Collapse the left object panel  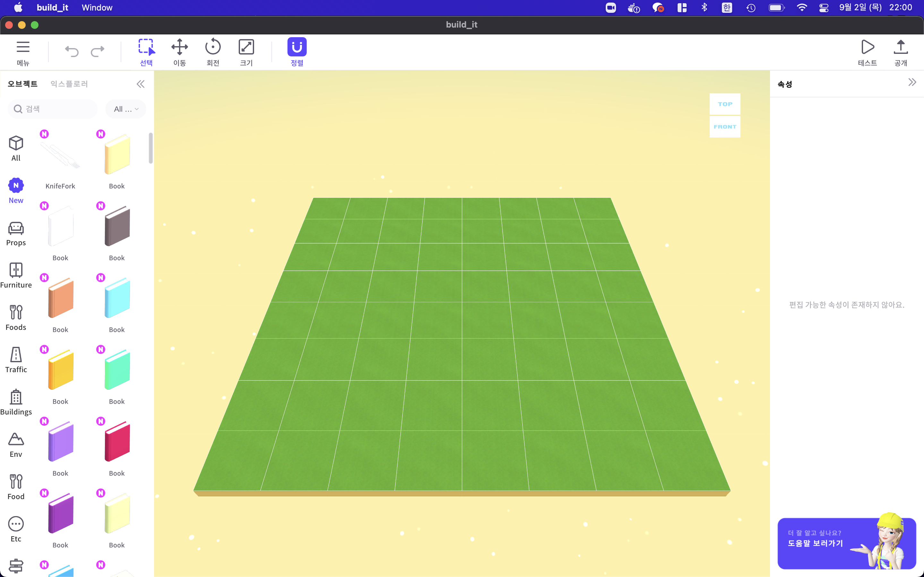tap(141, 84)
